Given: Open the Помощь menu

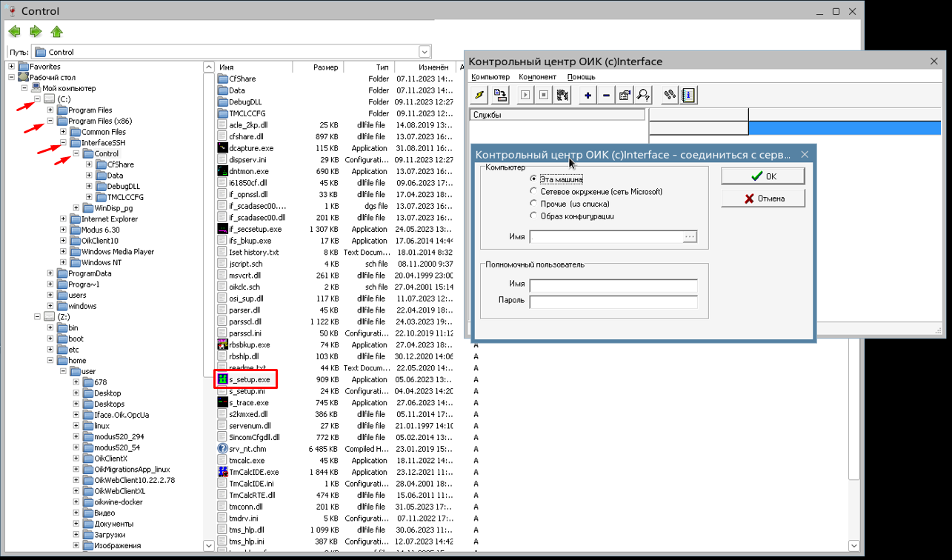Looking at the screenshot, I should click(x=581, y=77).
